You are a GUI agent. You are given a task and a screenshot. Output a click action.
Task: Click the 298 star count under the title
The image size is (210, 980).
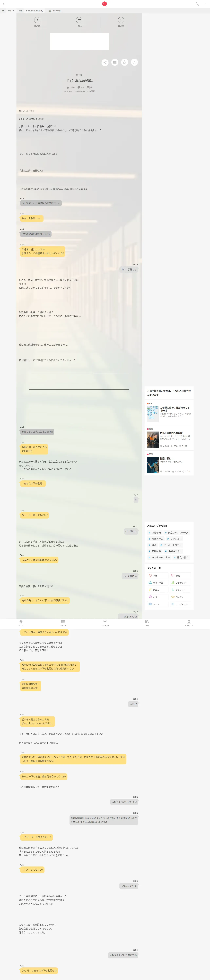click(x=71, y=88)
